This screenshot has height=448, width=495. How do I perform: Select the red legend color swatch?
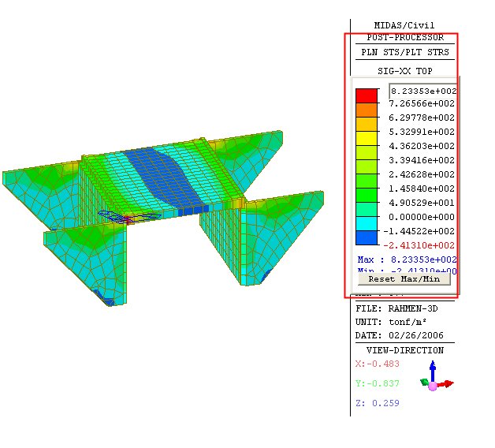point(366,96)
